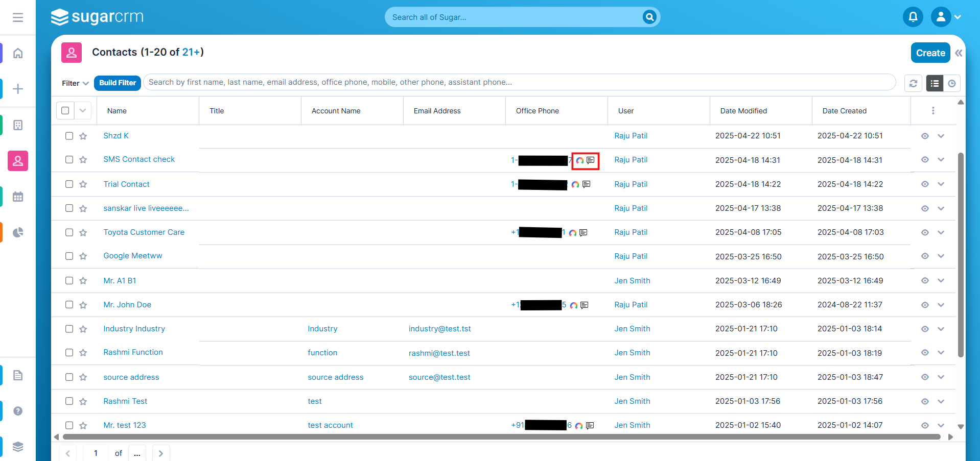Click the Contacts module pink icon in header
The height and width of the screenshot is (461, 980).
click(x=72, y=53)
